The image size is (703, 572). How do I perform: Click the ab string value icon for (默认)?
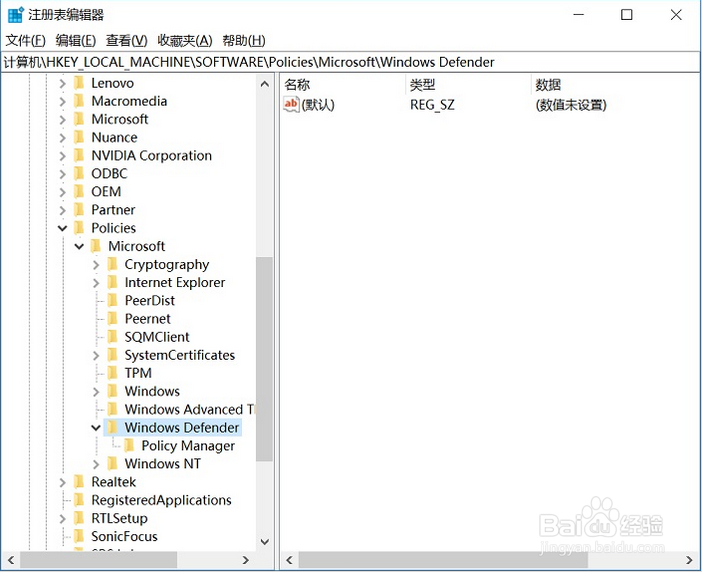291,104
